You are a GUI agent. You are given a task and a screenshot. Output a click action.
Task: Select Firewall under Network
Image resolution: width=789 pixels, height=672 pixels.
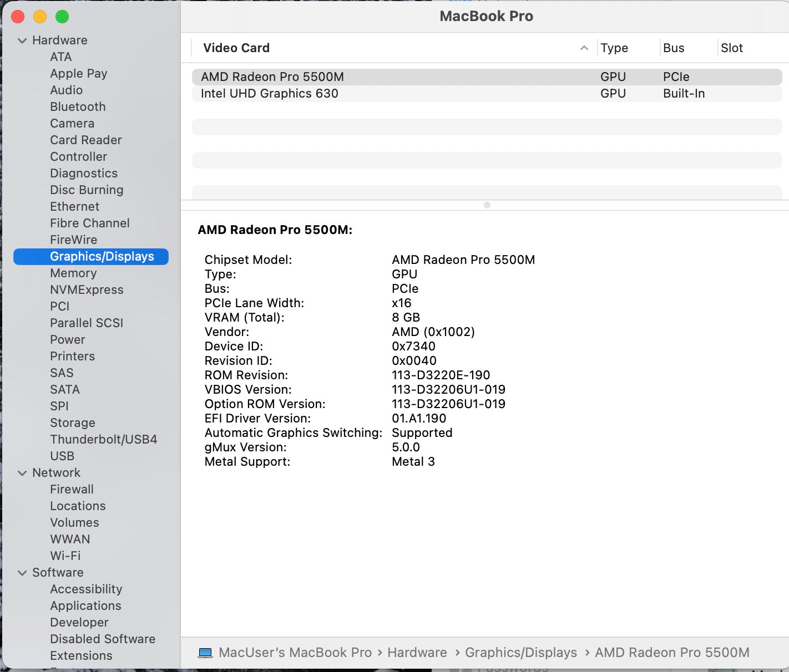[72, 489]
